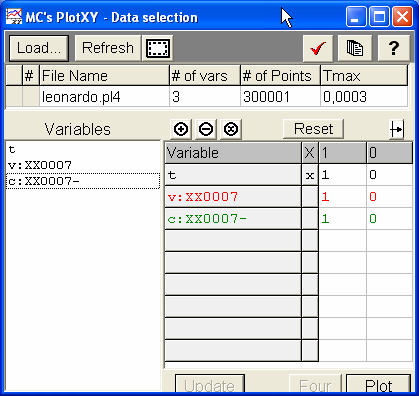The width and height of the screenshot is (419, 396).
Task: Click the X column header
Action: (310, 153)
